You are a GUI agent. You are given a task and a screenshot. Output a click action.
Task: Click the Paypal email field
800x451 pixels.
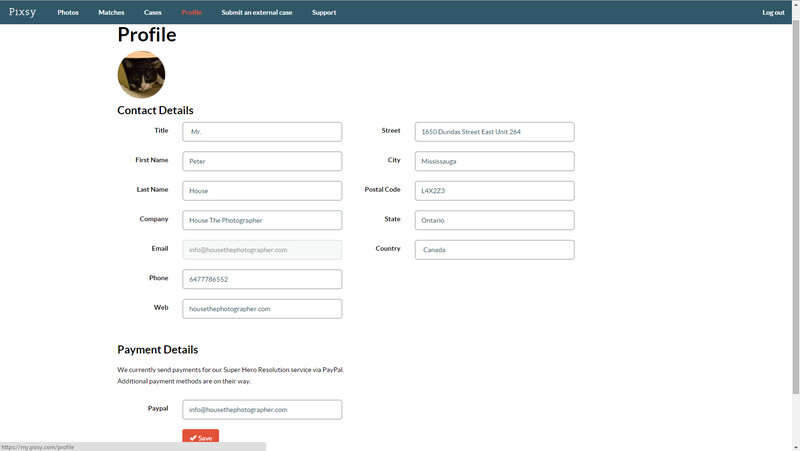[x=262, y=410]
